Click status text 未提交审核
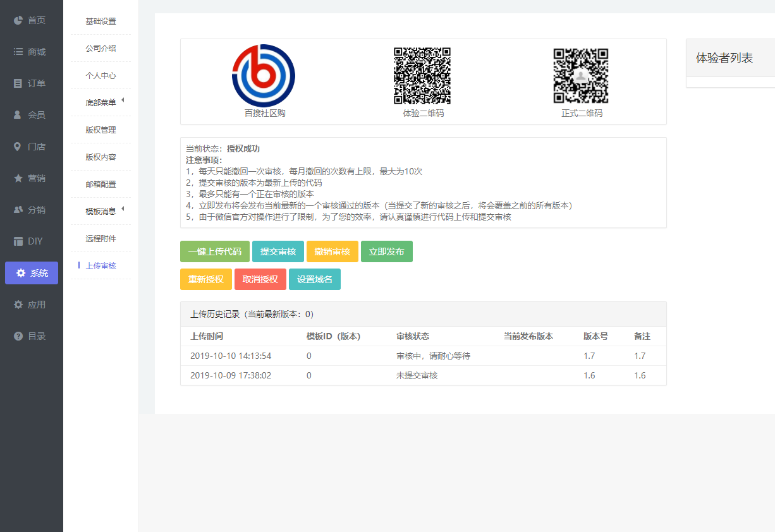This screenshot has height=532, width=775. click(417, 375)
